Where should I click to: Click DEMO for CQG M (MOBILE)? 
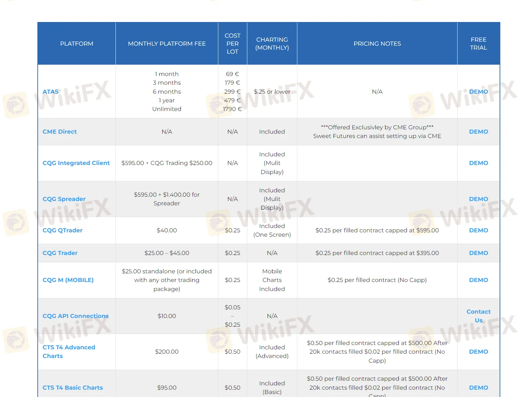[x=478, y=280]
